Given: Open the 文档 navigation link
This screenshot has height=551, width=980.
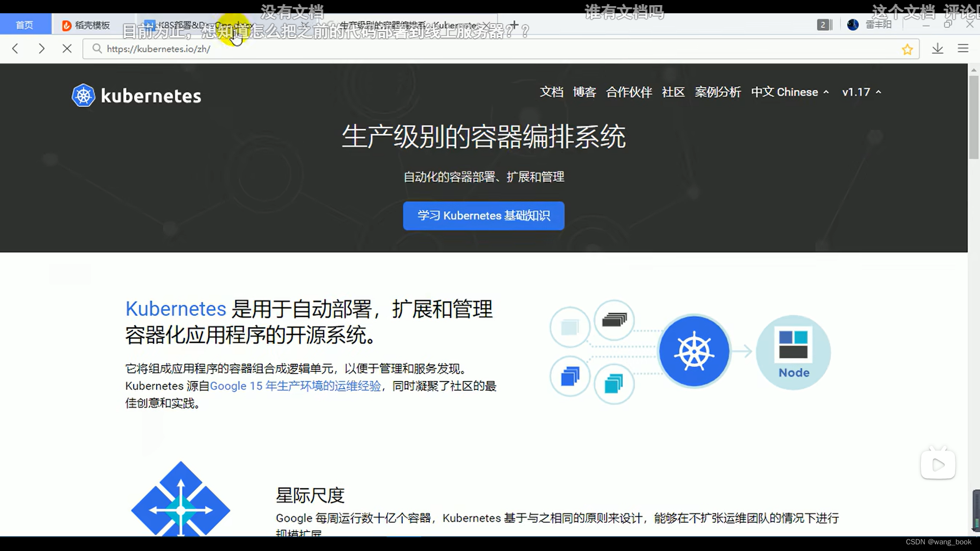Looking at the screenshot, I should click(x=551, y=92).
